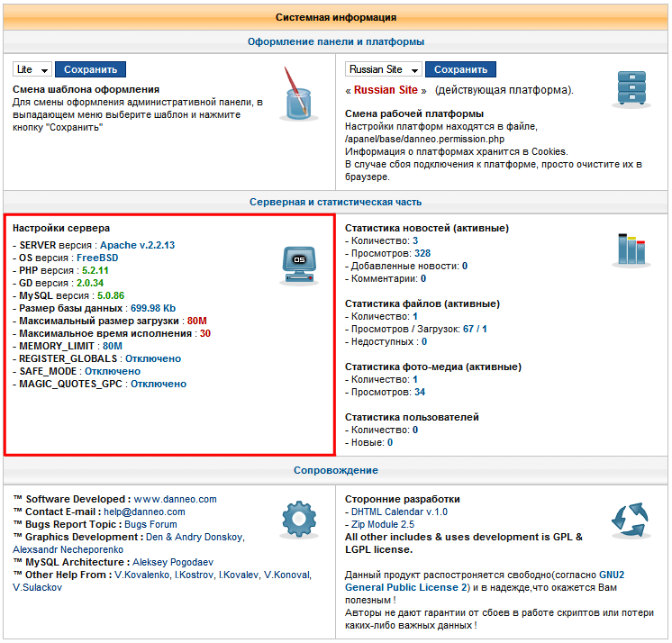Screen dimensions: 672x643
Task: Open the www.danneo.com link
Action: pos(175,499)
